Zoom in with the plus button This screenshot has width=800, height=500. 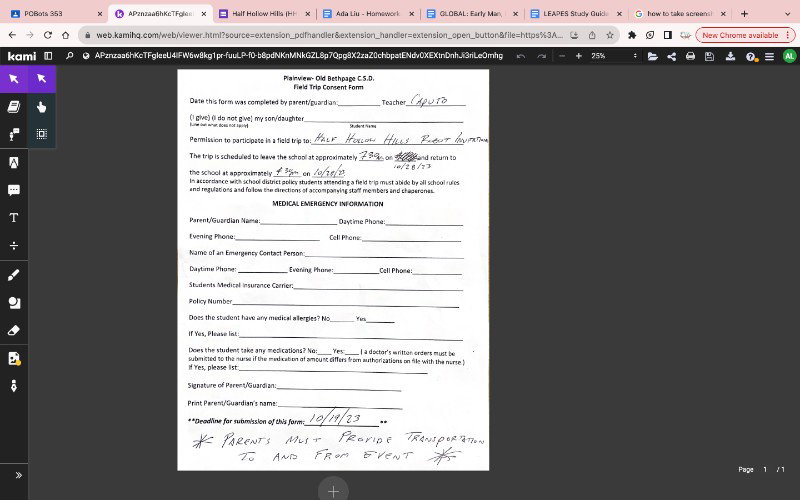tap(579, 56)
